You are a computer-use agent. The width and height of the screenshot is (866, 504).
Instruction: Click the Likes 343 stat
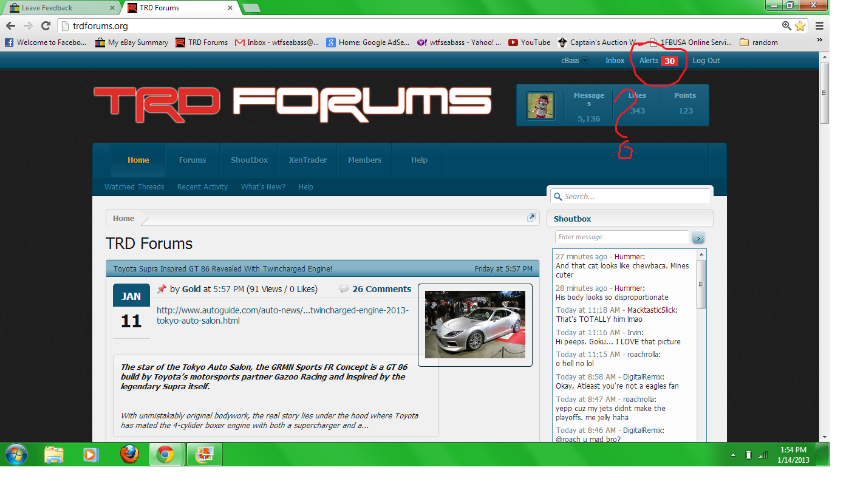click(637, 103)
